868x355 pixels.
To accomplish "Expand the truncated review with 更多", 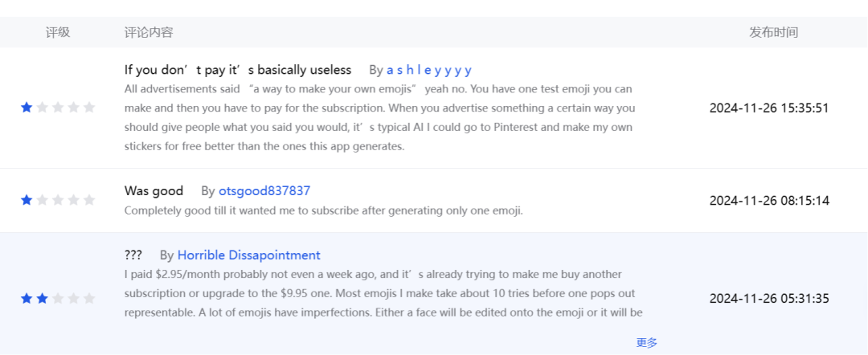I will (x=647, y=343).
